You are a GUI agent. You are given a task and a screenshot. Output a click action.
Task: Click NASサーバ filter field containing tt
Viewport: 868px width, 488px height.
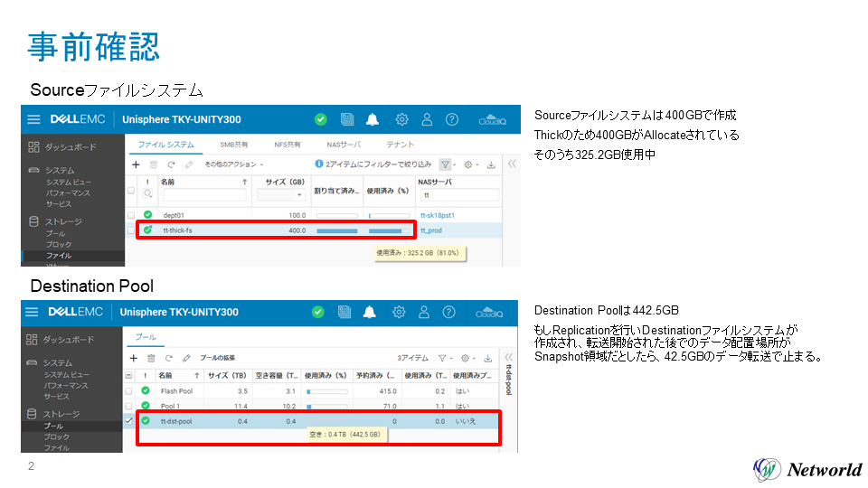(460, 195)
